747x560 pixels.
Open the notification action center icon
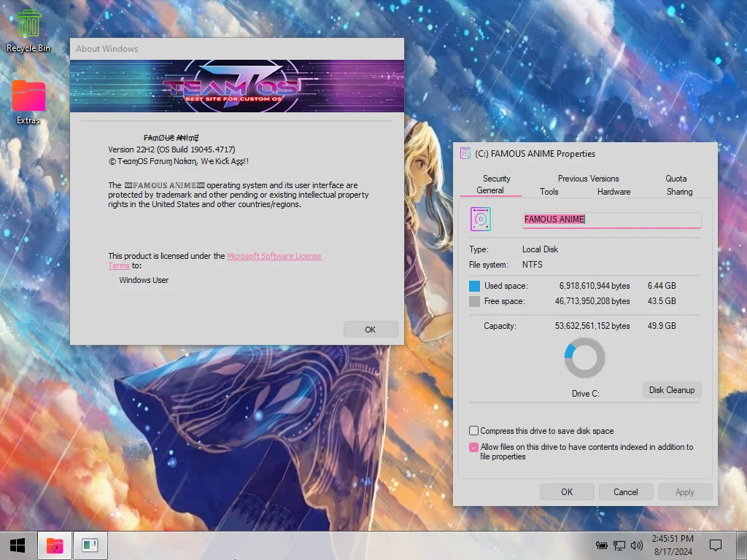[x=715, y=545]
